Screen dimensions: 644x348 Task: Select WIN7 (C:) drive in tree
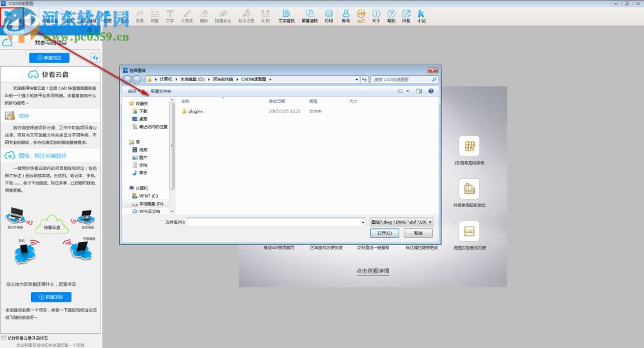point(145,196)
